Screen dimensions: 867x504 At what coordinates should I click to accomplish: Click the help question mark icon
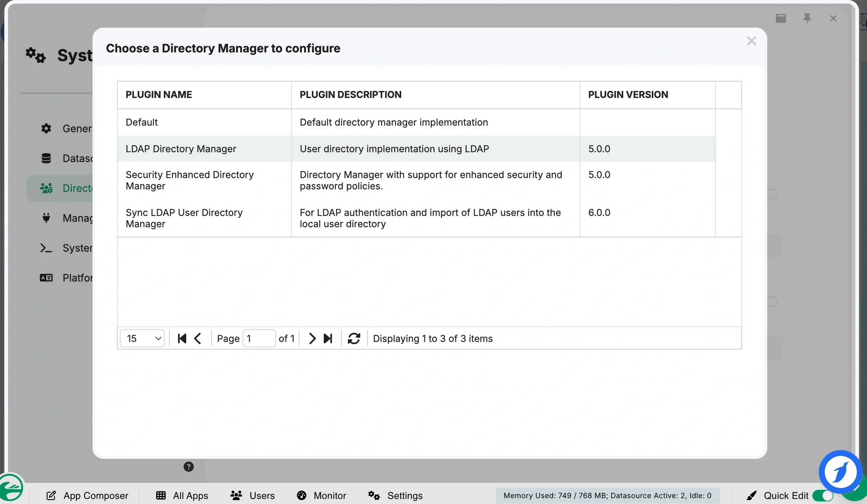click(188, 467)
